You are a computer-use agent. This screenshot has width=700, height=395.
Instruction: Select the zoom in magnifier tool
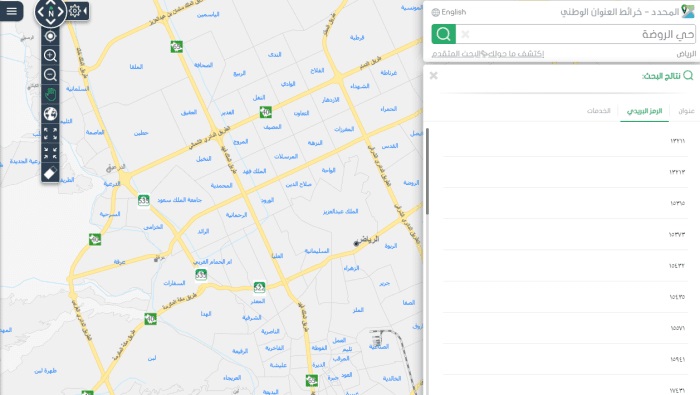pyautogui.click(x=50, y=55)
